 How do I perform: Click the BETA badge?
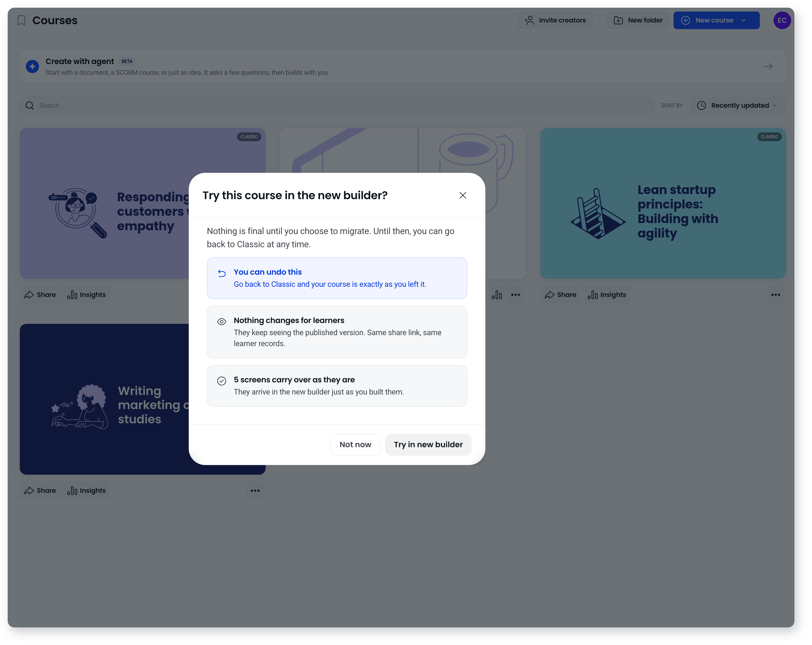[127, 61]
